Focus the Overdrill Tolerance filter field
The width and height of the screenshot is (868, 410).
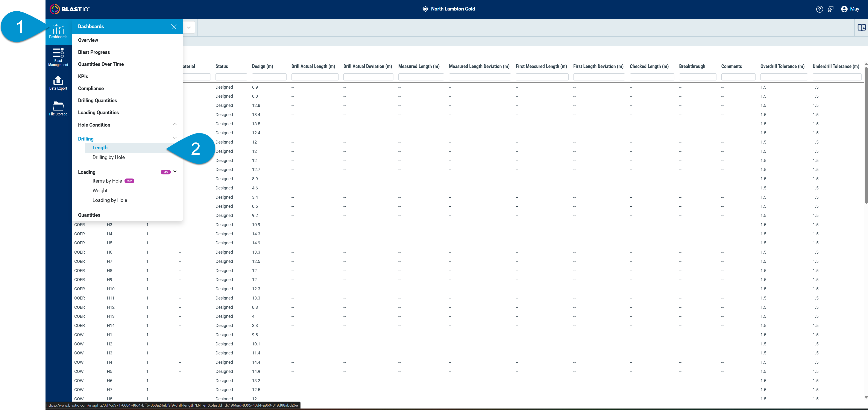click(784, 77)
